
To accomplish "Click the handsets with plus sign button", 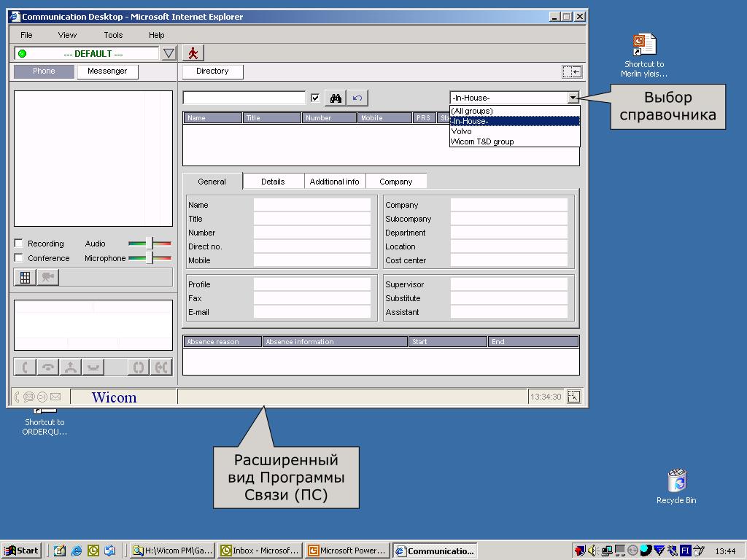I will (x=161, y=367).
